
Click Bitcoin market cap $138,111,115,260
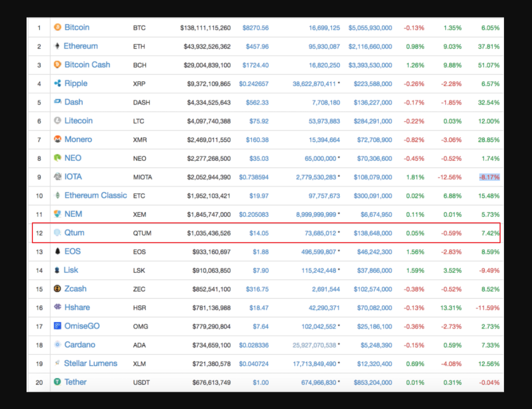(205, 28)
